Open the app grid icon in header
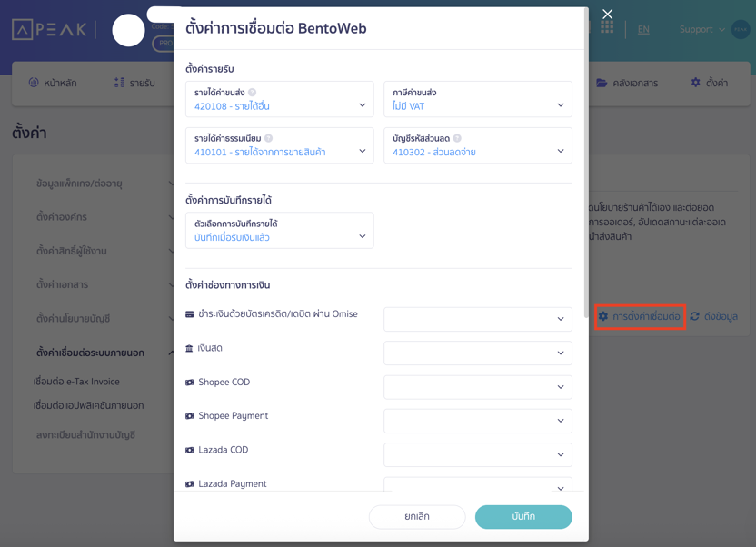The width and height of the screenshot is (756, 547). 607,28
